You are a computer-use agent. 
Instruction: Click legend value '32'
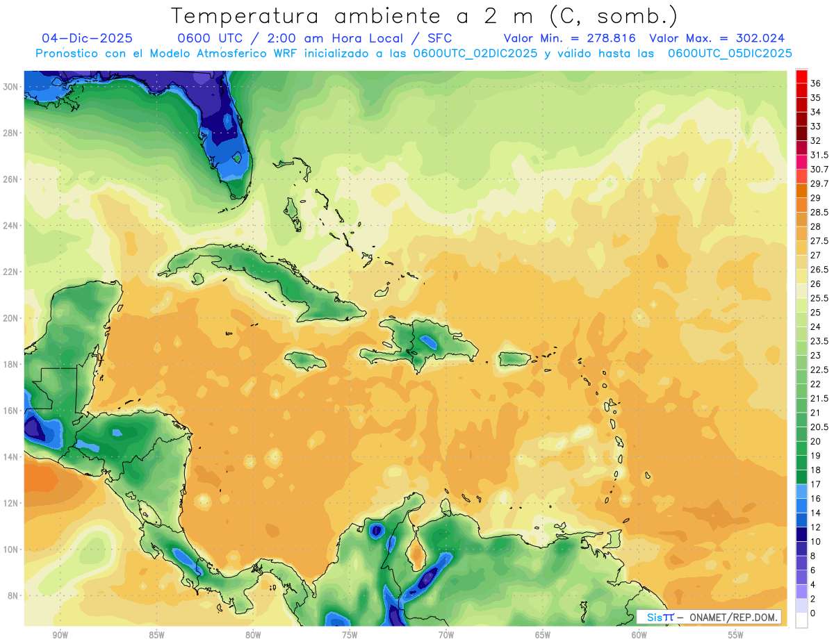pos(816,140)
